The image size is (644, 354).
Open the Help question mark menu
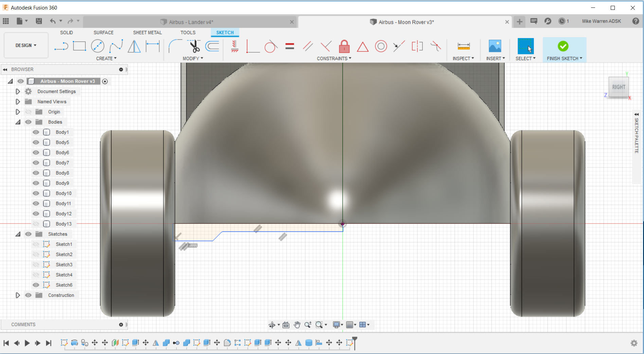[636, 21]
